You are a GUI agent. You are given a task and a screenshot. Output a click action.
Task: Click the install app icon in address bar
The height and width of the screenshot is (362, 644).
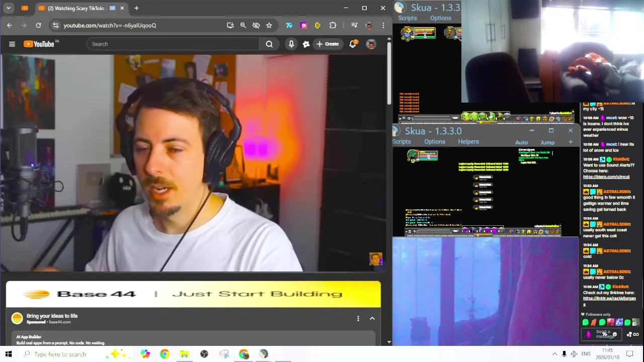pos(230,25)
